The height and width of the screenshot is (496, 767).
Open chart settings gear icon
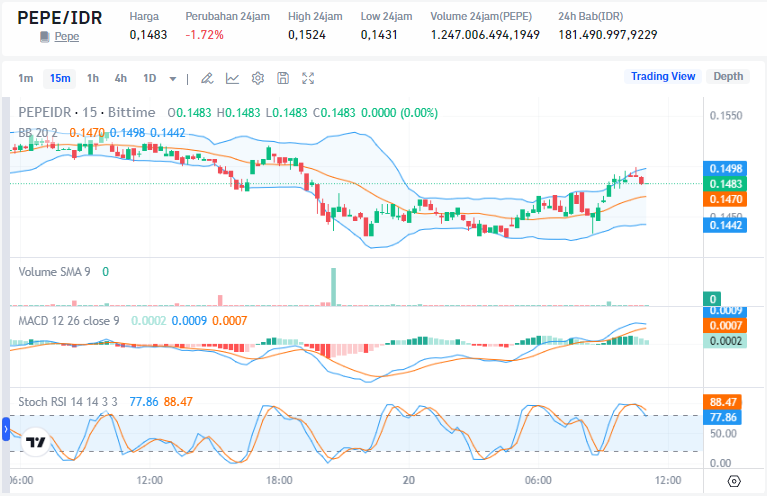[x=258, y=78]
